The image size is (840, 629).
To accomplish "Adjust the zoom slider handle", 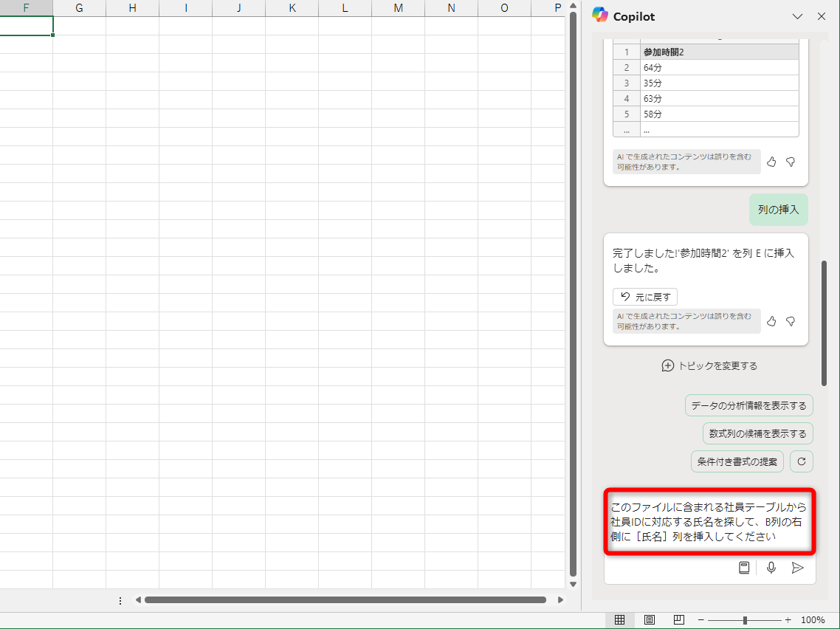I will pos(747,620).
